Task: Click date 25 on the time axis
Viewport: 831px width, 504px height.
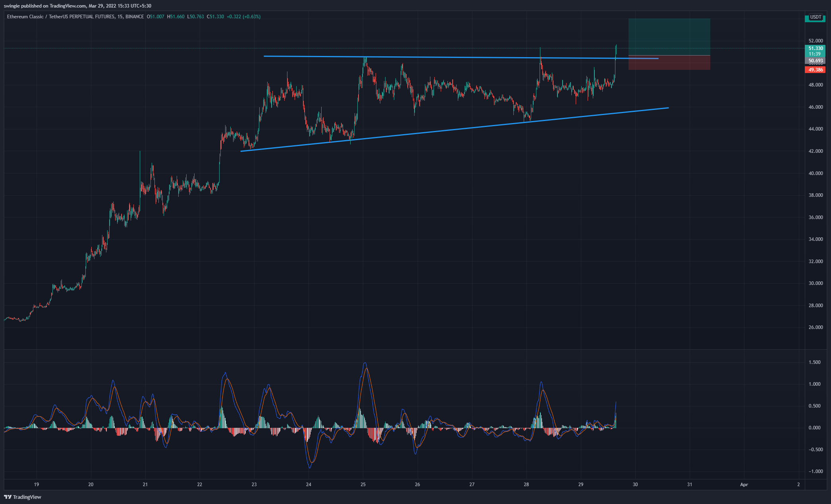Action: (x=363, y=485)
